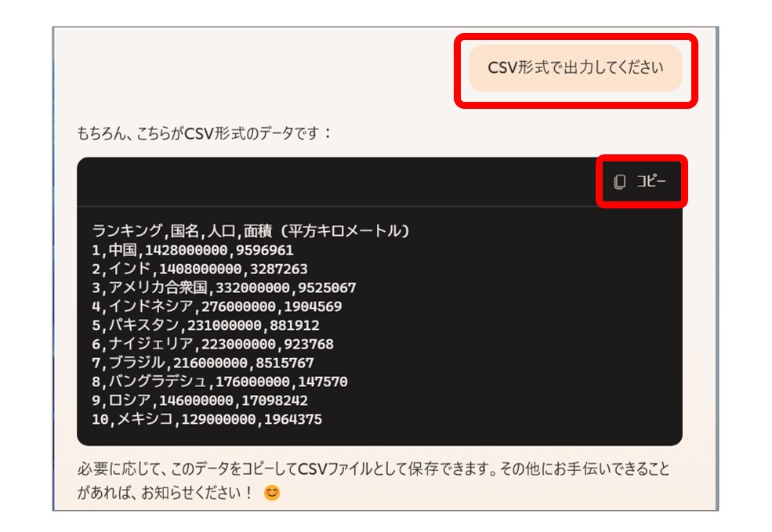772x532 pixels.
Task: Click the row 3,アメリカ合衆国,332000000,9525067
Action: (x=224, y=288)
